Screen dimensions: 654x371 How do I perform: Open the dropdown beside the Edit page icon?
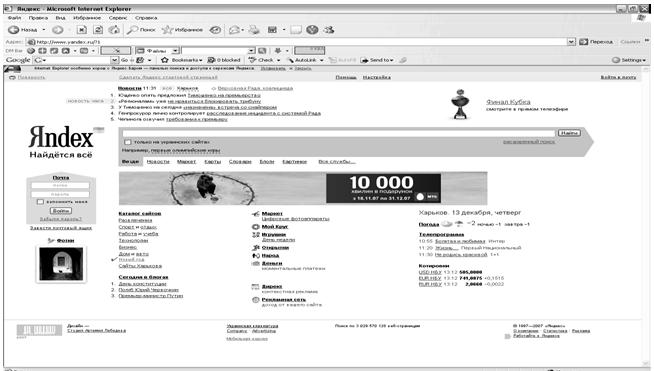click(284, 30)
